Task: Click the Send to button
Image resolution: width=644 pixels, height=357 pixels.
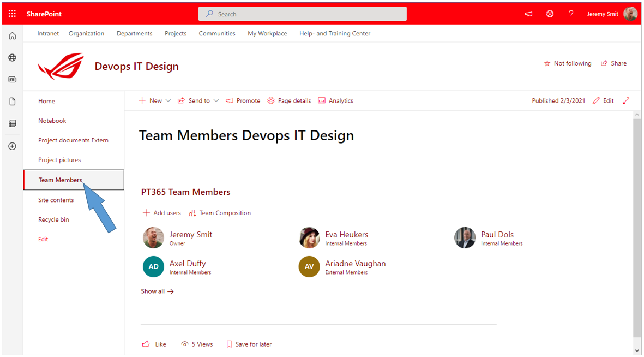Action: click(x=194, y=101)
